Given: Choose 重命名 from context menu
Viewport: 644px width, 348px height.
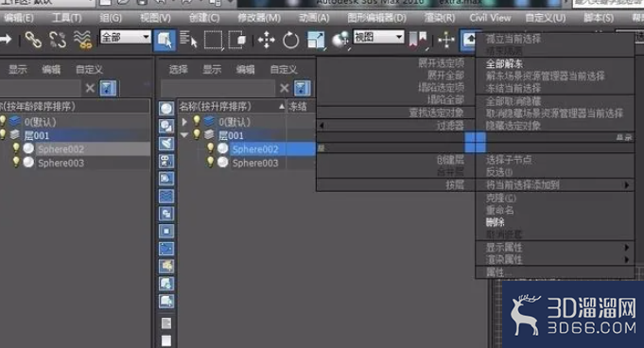Looking at the screenshot, I should (x=500, y=210).
